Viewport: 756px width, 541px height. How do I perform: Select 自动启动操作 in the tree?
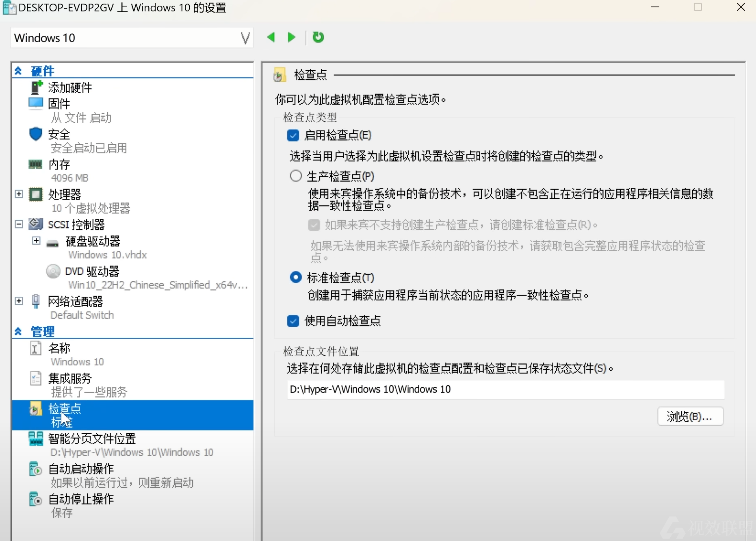(x=81, y=469)
